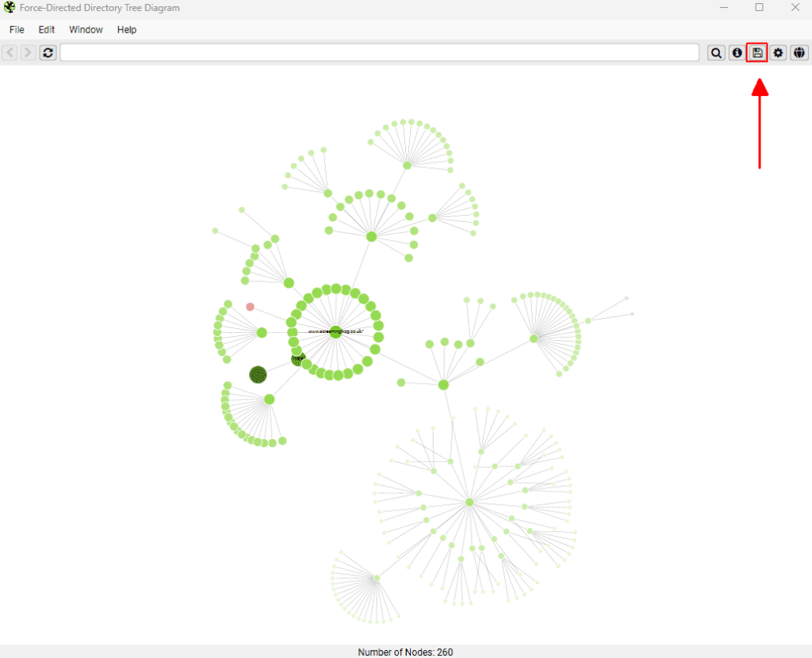The image size is (812, 658).
Task: Open search with the magnifier icon
Action: 716,53
